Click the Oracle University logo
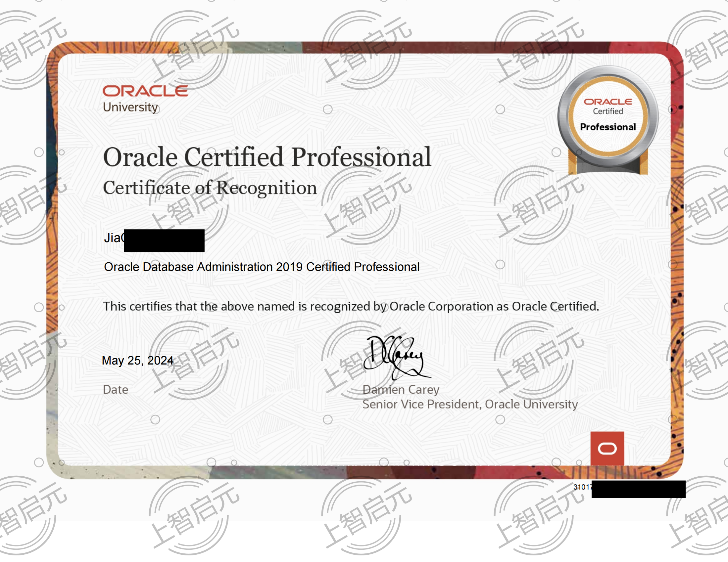 tap(145, 99)
